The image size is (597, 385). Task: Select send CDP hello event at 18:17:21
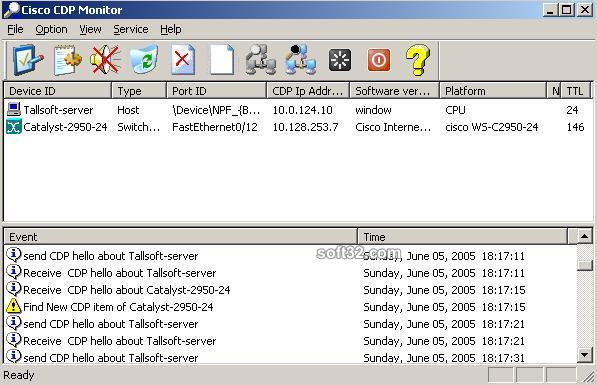coord(110,324)
